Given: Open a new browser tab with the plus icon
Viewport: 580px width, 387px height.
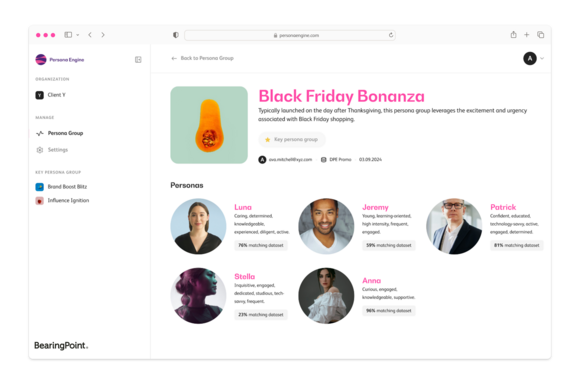Looking at the screenshot, I should pyautogui.click(x=527, y=35).
